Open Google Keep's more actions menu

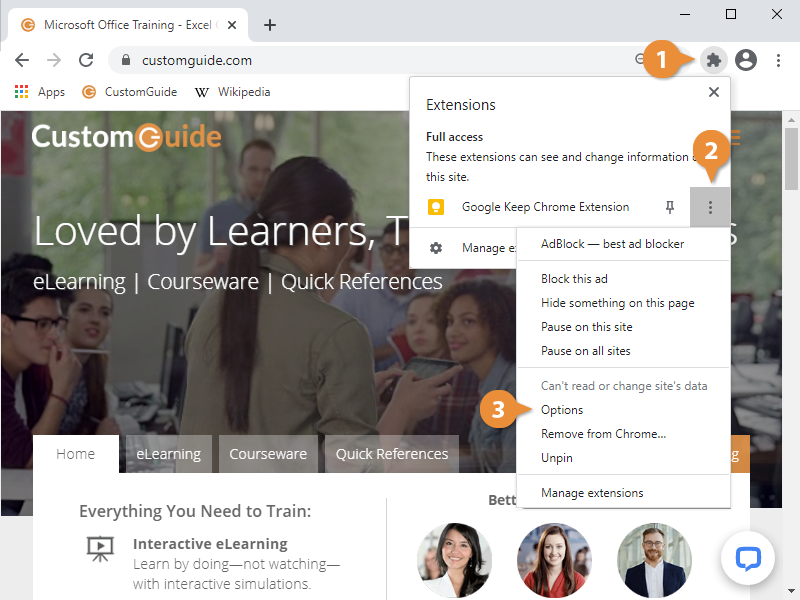coord(710,207)
